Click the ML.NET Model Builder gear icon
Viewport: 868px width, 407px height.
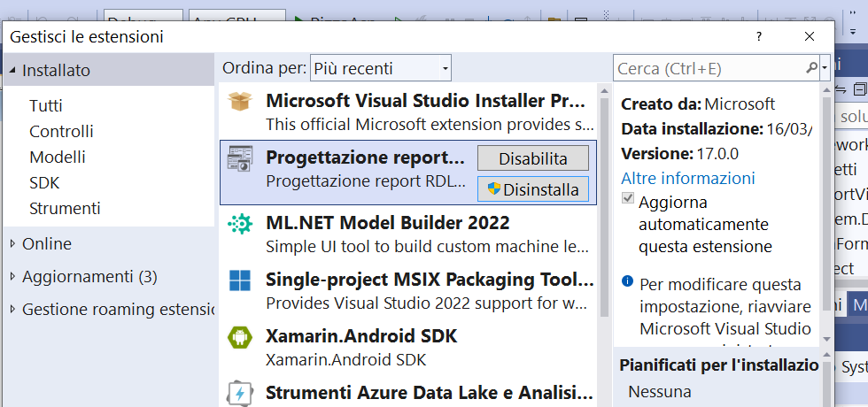(x=240, y=224)
